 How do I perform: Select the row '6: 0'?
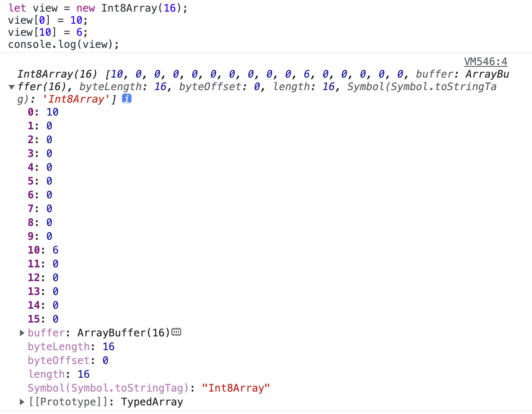[x=40, y=195]
